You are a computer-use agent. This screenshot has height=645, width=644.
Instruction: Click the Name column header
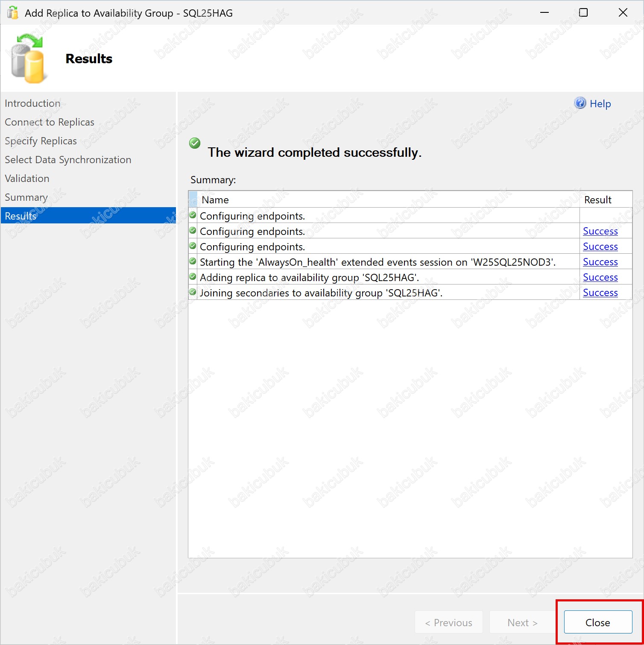(x=215, y=199)
